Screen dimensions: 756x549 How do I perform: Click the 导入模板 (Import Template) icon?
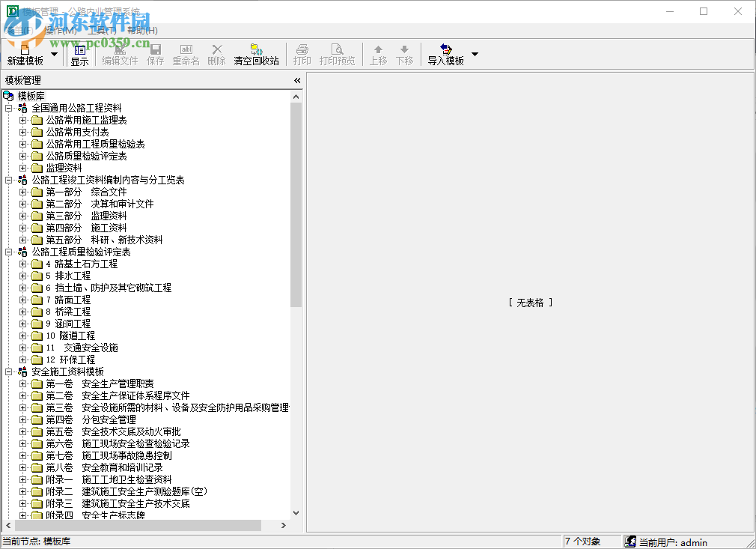(444, 49)
